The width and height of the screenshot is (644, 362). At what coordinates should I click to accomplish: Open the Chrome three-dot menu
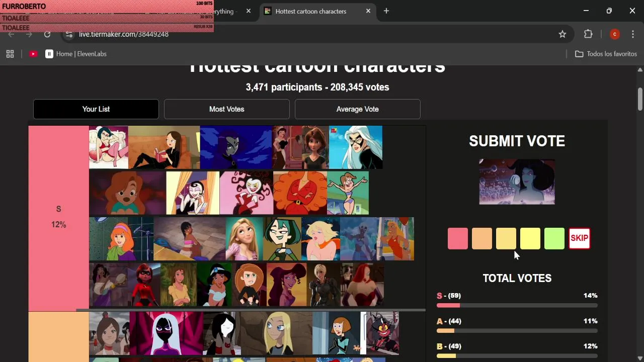633,34
